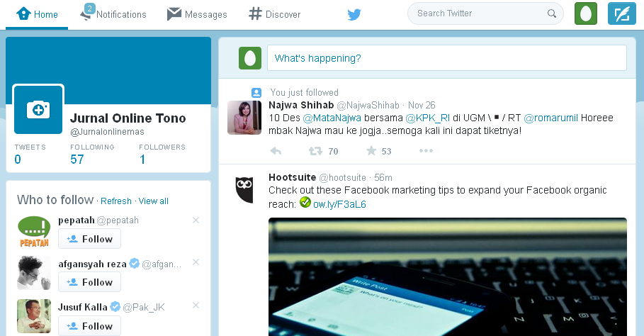Viewport: 644px width, 336px height.
Task: Click the Twitter bird logo
Action: [x=354, y=15]
